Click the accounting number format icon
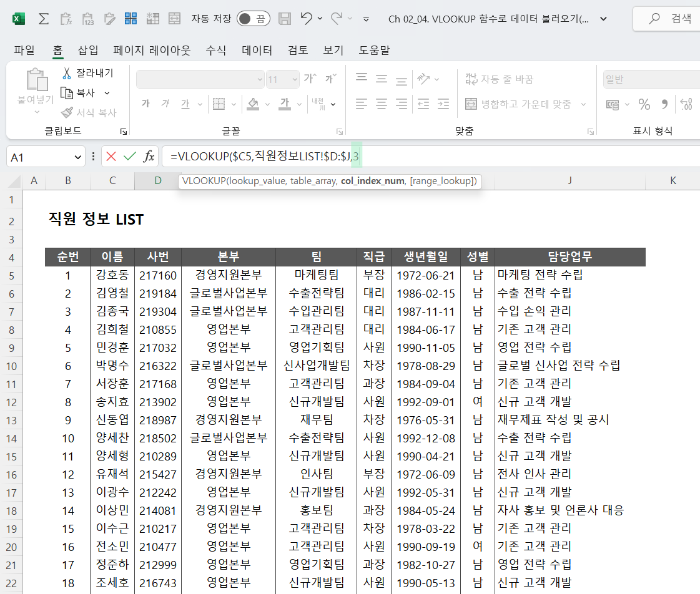The image size is (700, 594). point(613,105)
